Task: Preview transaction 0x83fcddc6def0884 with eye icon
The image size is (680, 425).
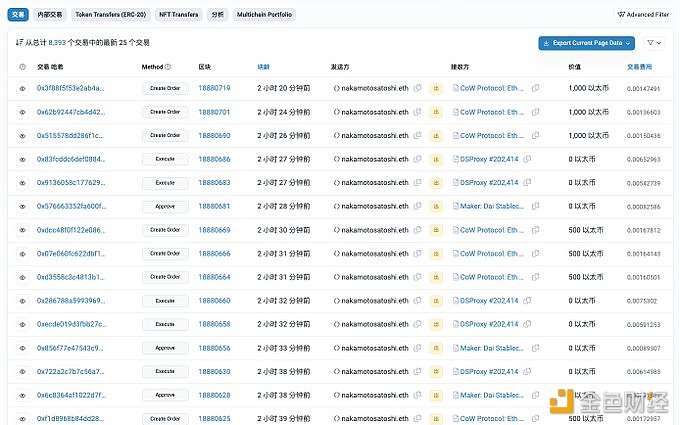Action: [23, 160]
